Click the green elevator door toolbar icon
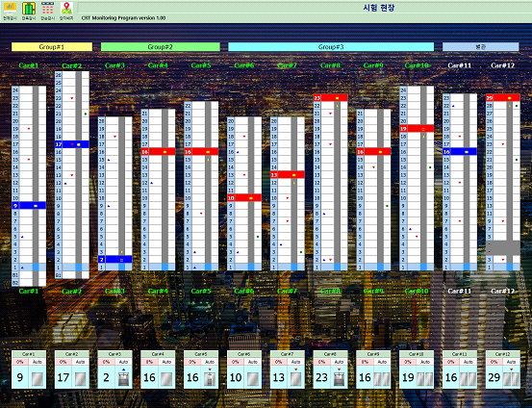 (x=29, y=8)
